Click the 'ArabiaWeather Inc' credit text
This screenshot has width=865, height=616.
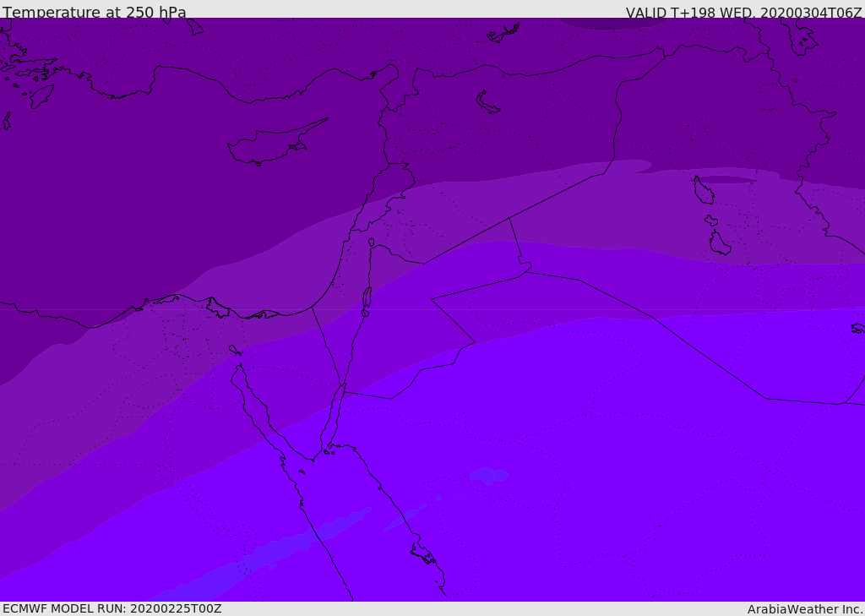804,609
